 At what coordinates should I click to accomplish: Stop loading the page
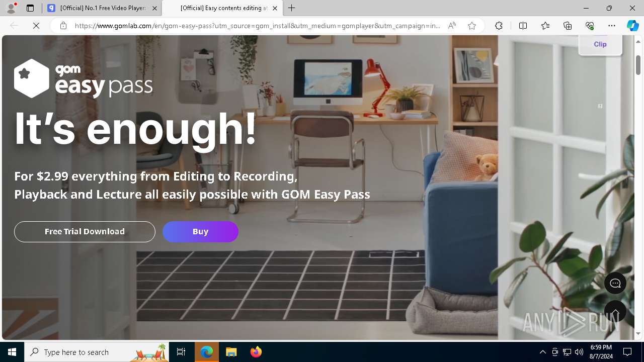[x=36, y=26]
